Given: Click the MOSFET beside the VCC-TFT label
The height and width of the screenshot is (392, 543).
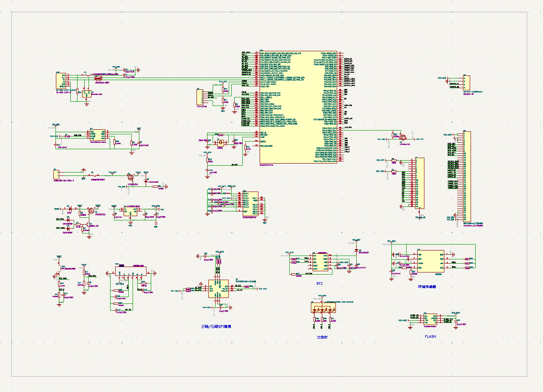Looking at the screenshot, I should click(402, 137).
